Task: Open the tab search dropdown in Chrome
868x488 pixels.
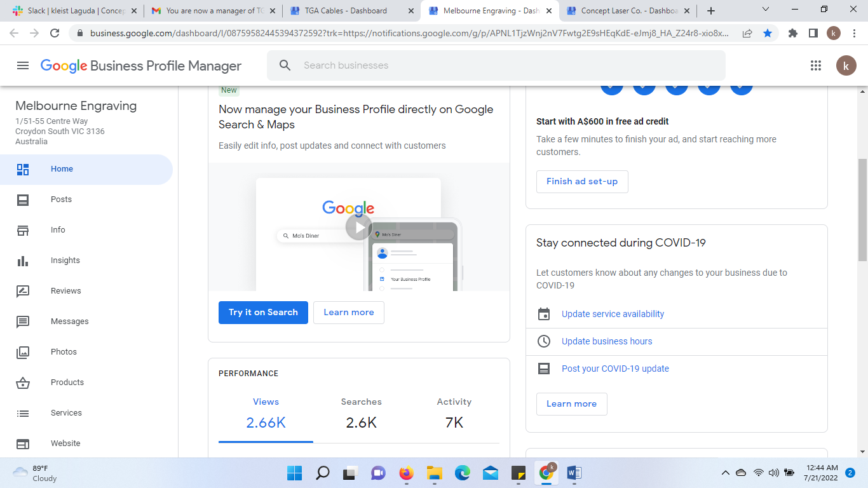Action: coord(766,10)
